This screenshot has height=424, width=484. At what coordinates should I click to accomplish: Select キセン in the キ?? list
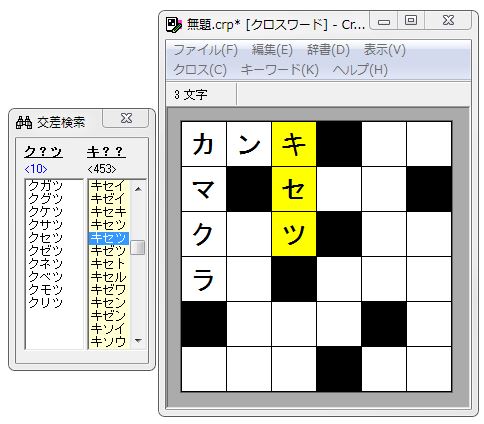pos(108,302)
